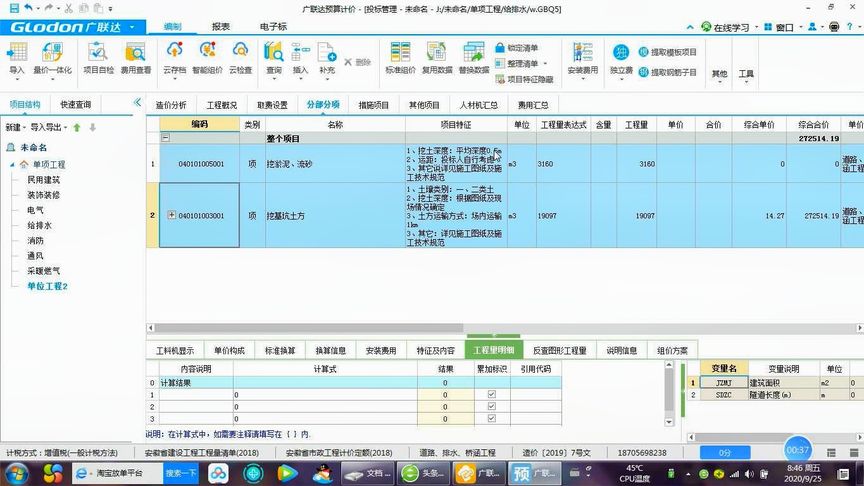The image size is (864, 486).
Task: Select the 挖基坑土方 name cell
Action: 335,215
